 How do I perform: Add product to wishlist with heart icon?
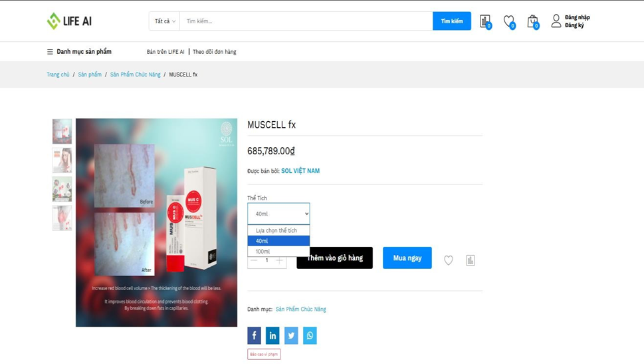click(x=449, y=260)
